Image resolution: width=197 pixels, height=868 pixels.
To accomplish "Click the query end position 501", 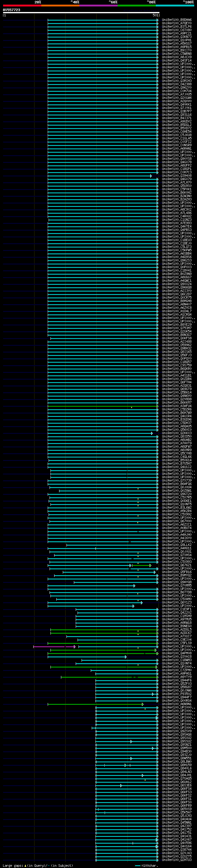I will (x=155, y=15).
